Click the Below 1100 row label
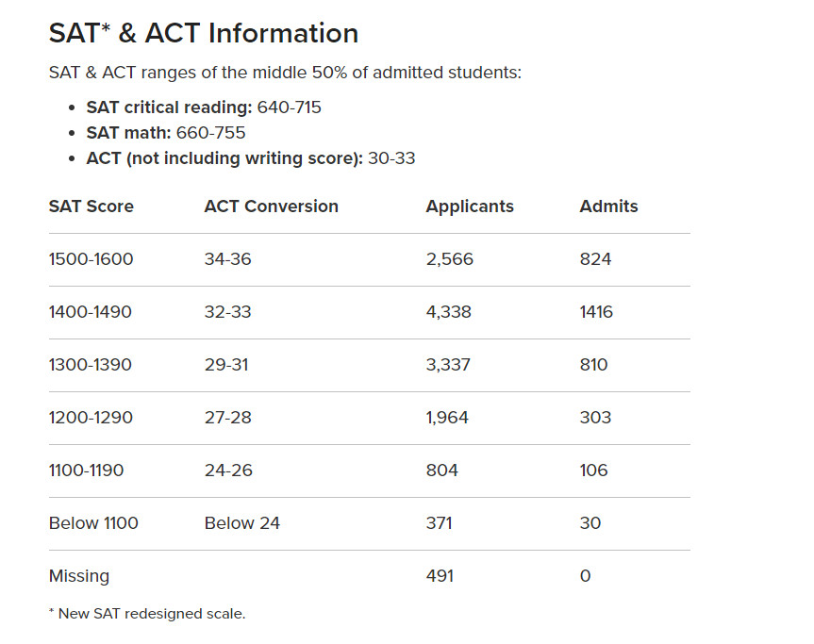This screenshot has width=814, height=644. (93, 523)
